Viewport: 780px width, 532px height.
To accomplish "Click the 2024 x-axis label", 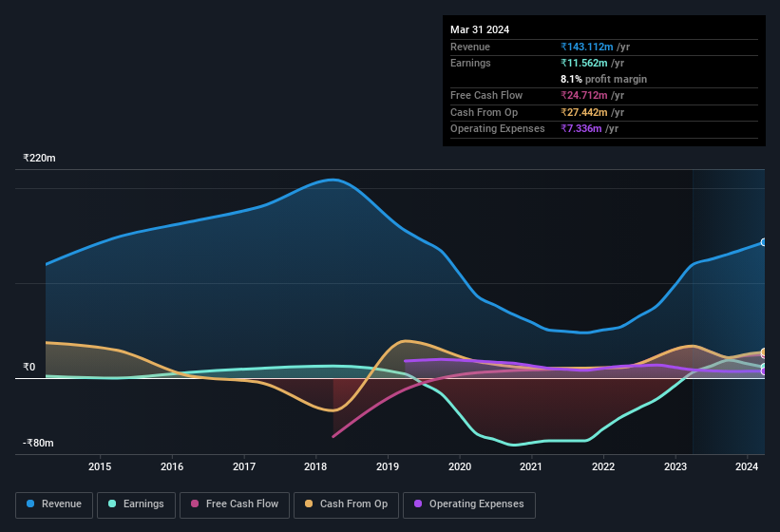I will click(x=747, y=466).
